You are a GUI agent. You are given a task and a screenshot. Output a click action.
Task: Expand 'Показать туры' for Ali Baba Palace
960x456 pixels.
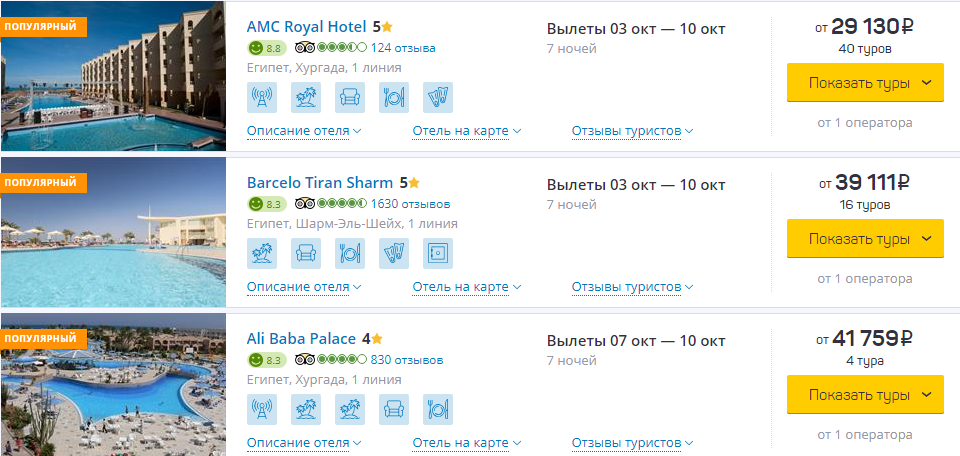(x=865, y=395)
